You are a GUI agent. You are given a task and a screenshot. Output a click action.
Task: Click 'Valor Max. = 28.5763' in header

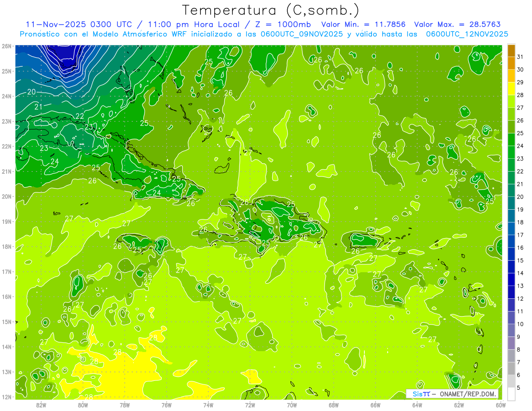click(457, 24)
